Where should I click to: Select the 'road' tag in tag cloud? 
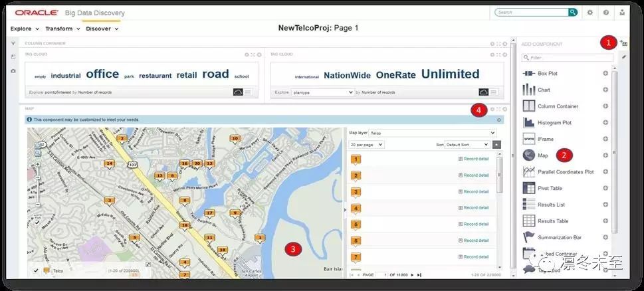point(215,74)
